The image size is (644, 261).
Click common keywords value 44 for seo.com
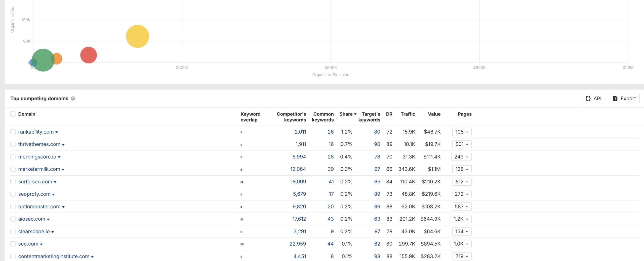(330, 244)
